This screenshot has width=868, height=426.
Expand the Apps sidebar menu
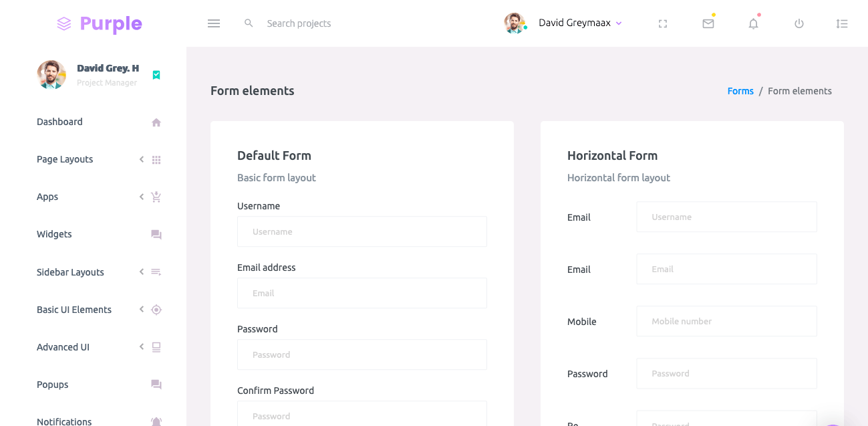48,197
